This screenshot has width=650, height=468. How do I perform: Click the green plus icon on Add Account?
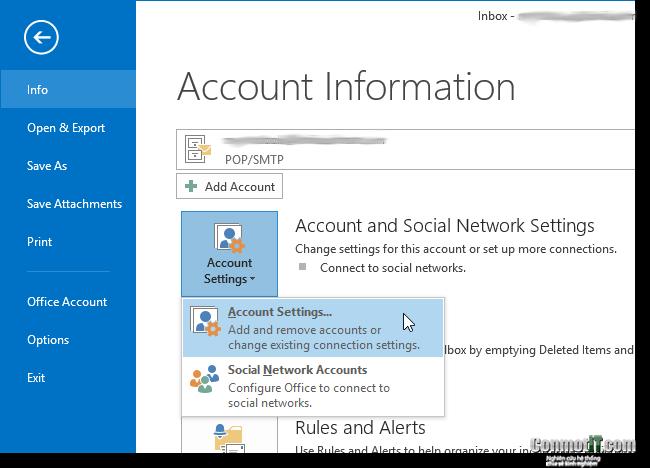pyautogui.click(x=191, y=186)
